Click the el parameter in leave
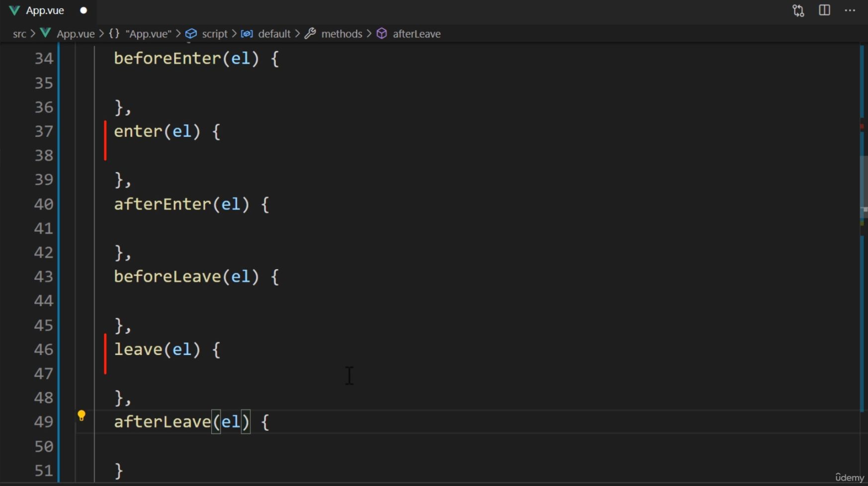Screen dimensions: 868x486 pyautogui.click(x=182, y=349)
